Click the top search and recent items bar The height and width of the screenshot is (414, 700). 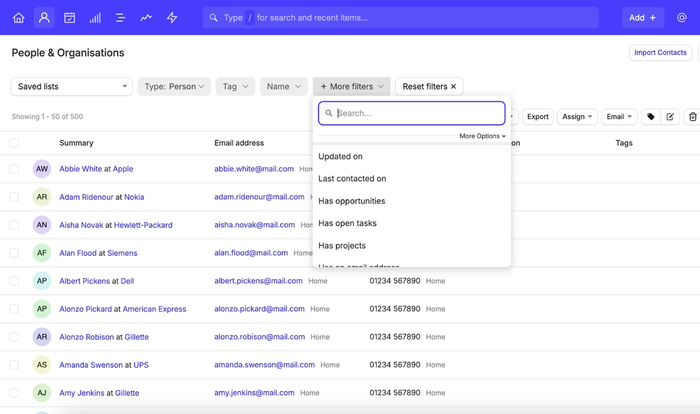tap(400, 18)
